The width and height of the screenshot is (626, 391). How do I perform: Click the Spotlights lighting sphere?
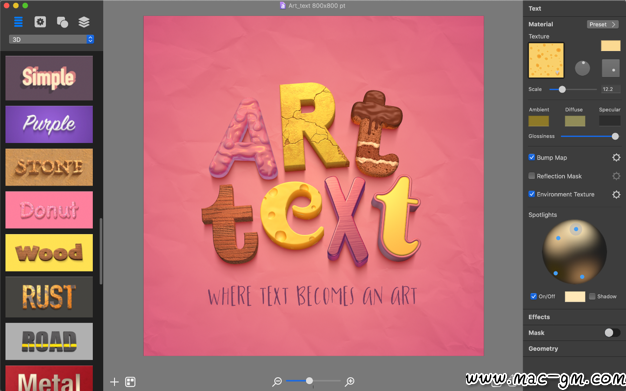pyautogui.click(x=574, y=252)
